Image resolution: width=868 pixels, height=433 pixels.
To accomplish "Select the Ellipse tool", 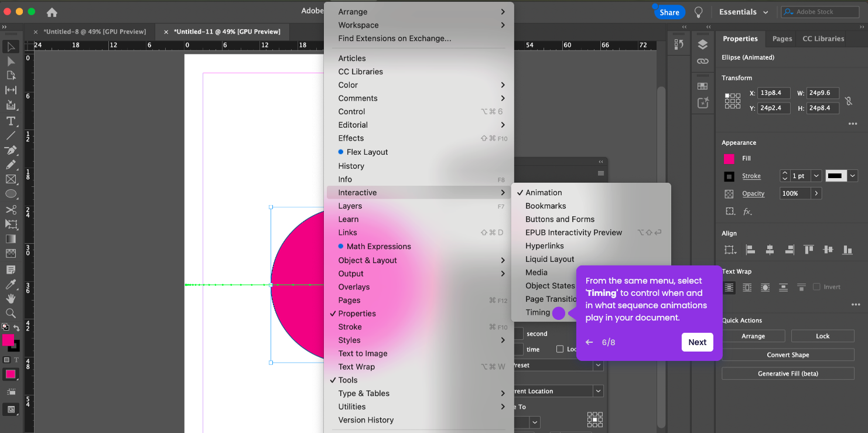I will coord(11,194).
